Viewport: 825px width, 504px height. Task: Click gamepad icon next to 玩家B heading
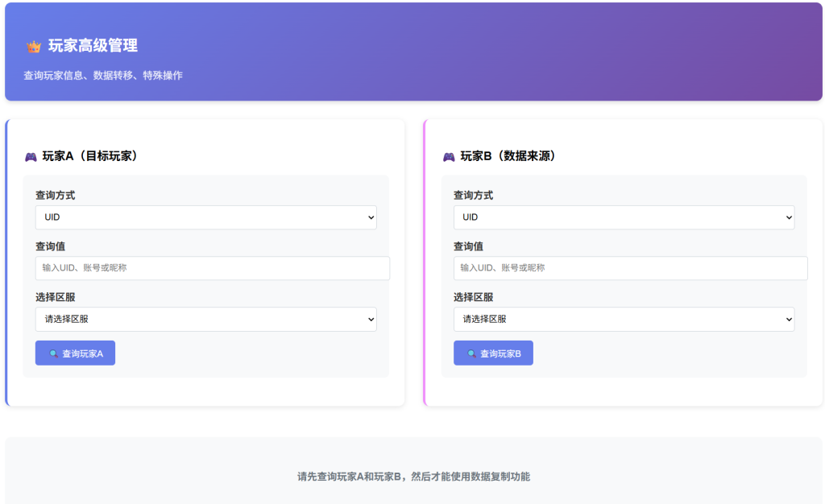pyautogui.click(x=449, y=157)
